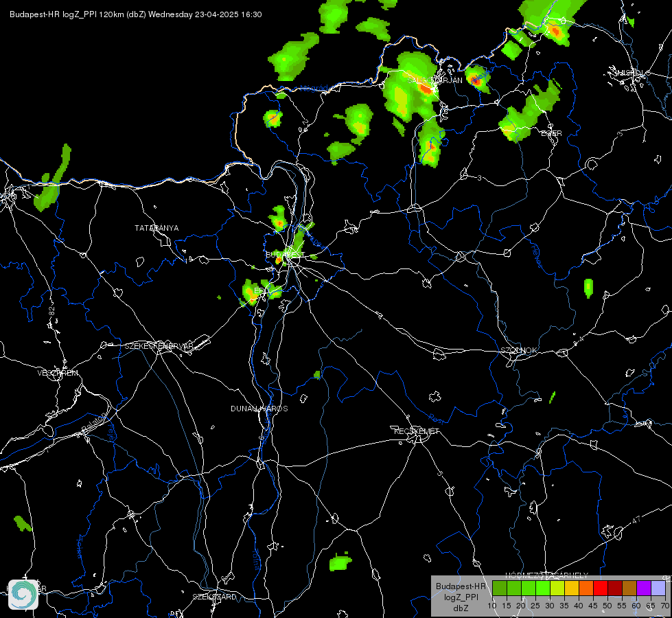Select the 25-30 dBZ bright green swatch

[x=543, y=588]
